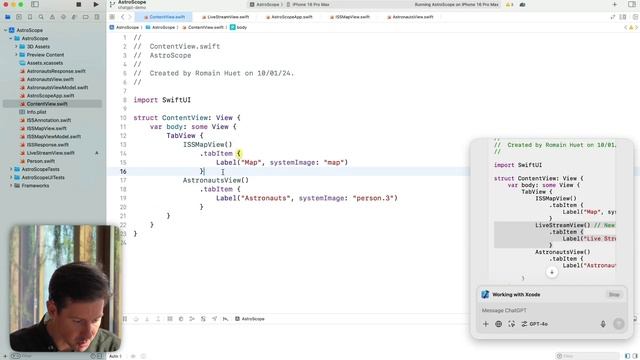Open the related items grid icon
The width and height of the screenshot is (640, 360).
click(x=112, y=17)
